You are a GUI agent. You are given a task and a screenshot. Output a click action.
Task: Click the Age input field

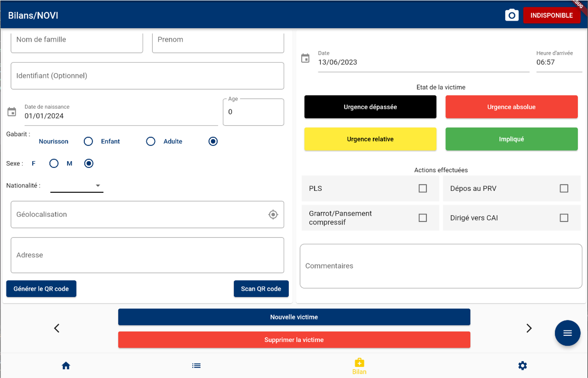click(253, 112)
